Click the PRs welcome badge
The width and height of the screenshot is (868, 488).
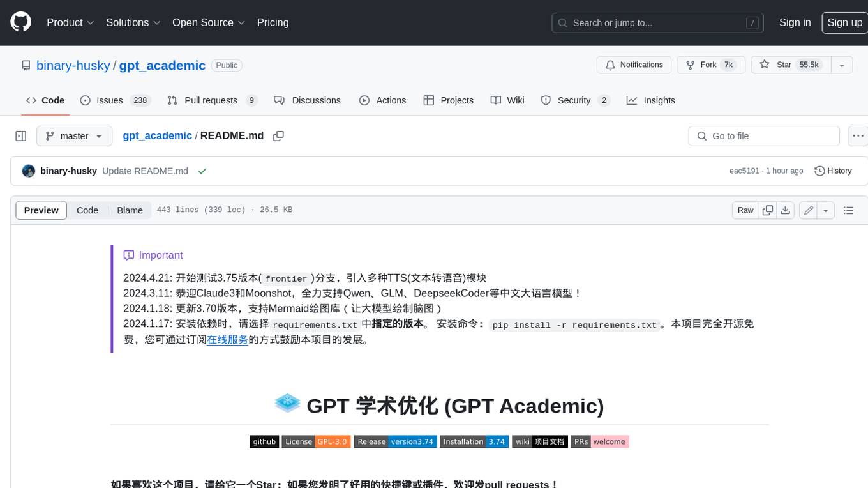(599, 441)
